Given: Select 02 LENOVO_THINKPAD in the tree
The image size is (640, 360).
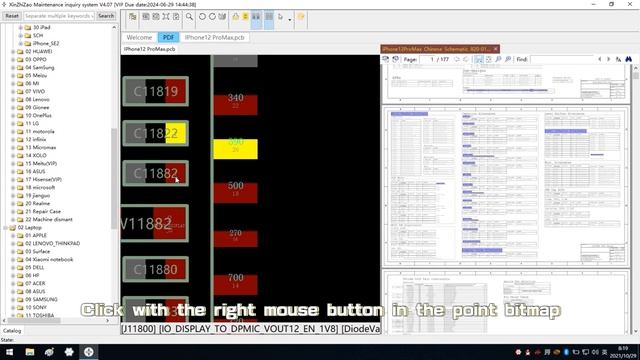Looking at the screenshot, I should pos(52,243).
